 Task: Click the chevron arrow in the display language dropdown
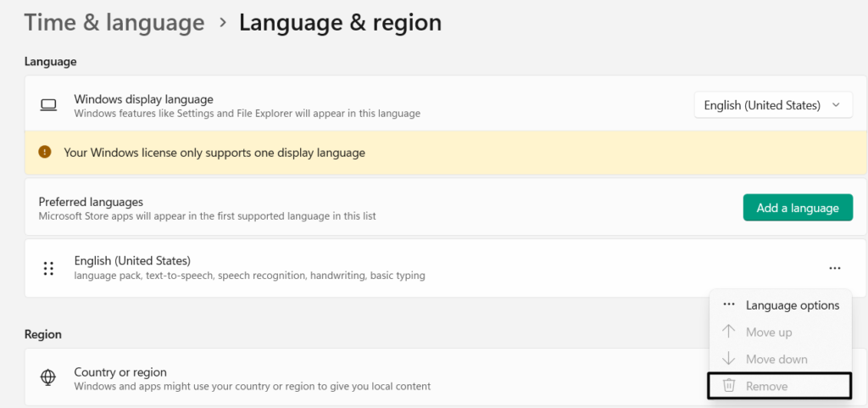(x=837, y=105)
